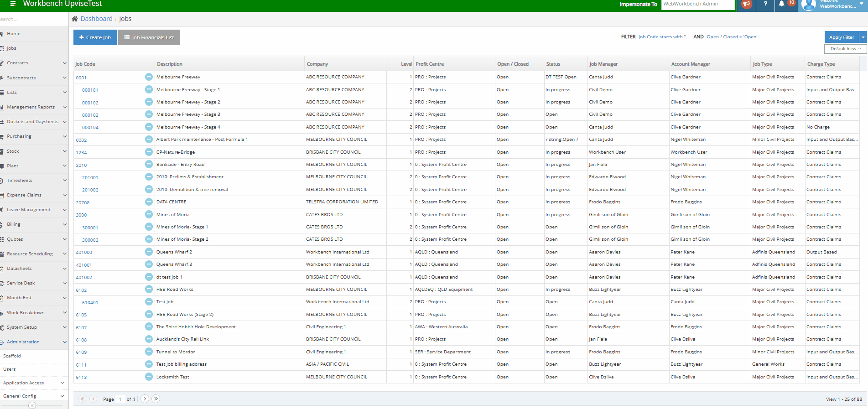
Task: Sort by the Company column header
Action: point(317,64)
